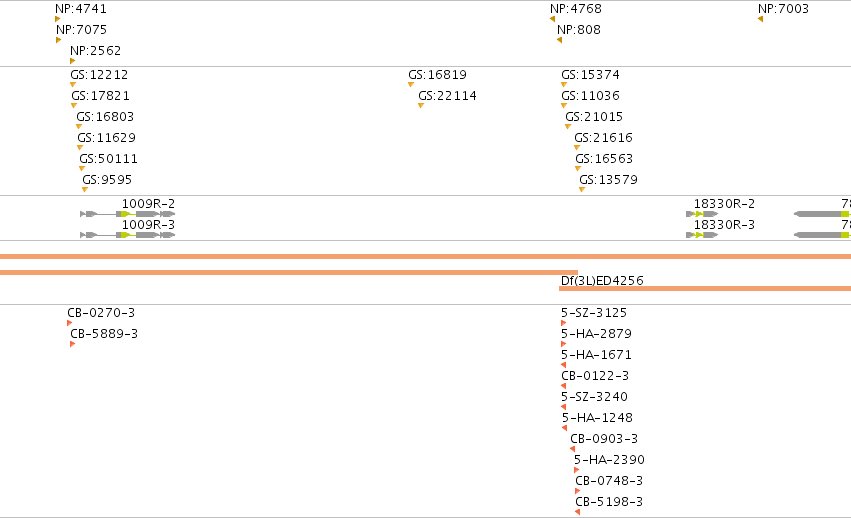Click the CB-0903-3 insertion arrow marker
Viewport: 851px width, 518px height.
pyautogui.click(x=573, y=449)
